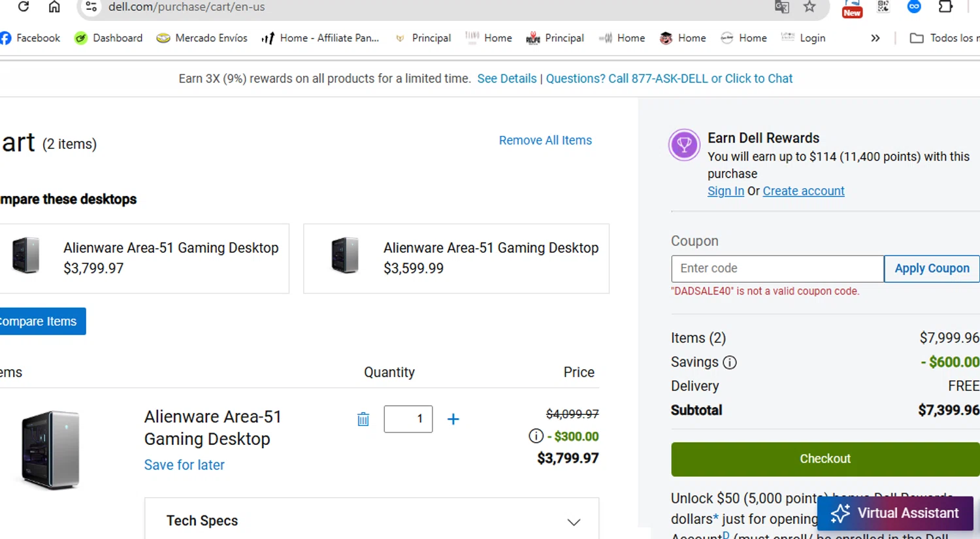Open first Principal bookmark after Affiliate Pan
This screenshot has width=980, height=539.
click(423, 38)
